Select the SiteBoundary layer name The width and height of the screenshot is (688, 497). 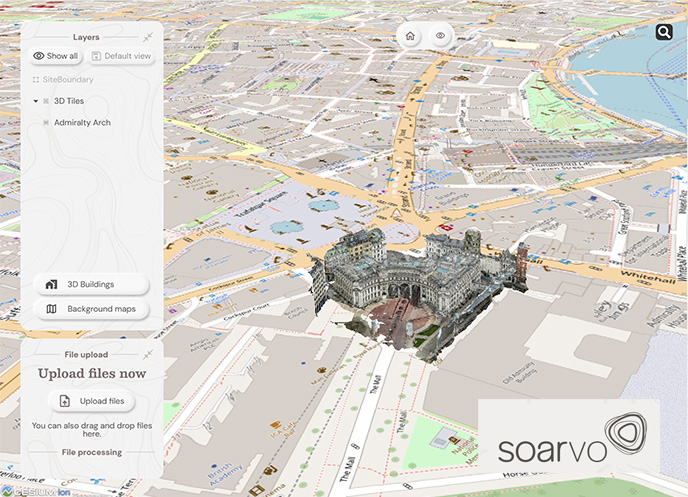click(x=69, y=79)
